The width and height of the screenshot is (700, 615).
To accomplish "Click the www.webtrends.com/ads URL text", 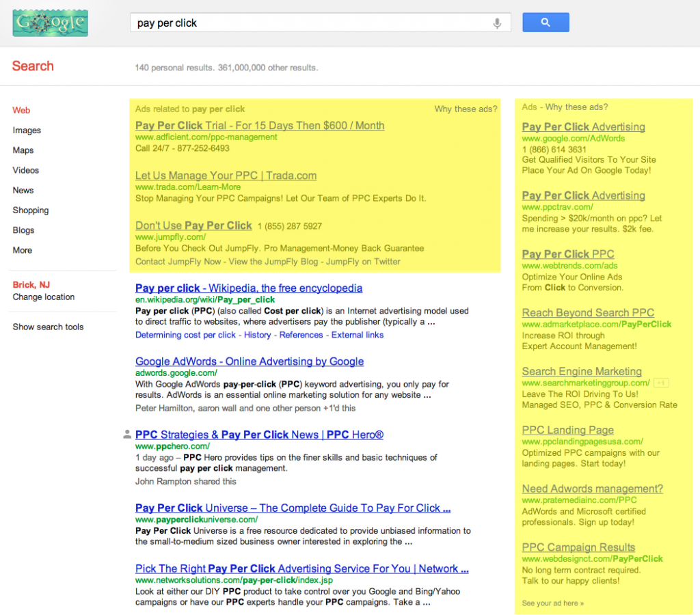I will click(x=569, y=266).
